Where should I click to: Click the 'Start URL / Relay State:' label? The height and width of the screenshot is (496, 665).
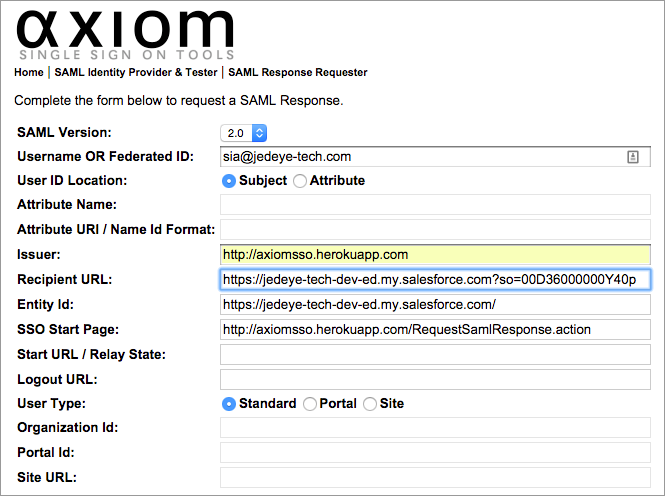click(x=91, y=355)
